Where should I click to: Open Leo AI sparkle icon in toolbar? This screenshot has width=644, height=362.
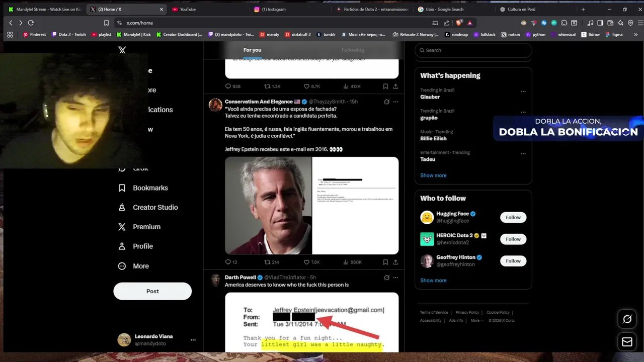620,23
